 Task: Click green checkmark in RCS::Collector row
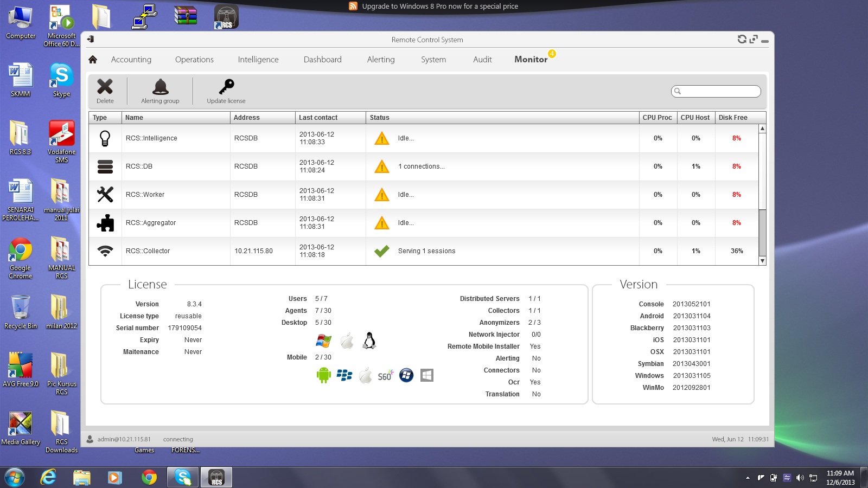[x=382, y=251]
